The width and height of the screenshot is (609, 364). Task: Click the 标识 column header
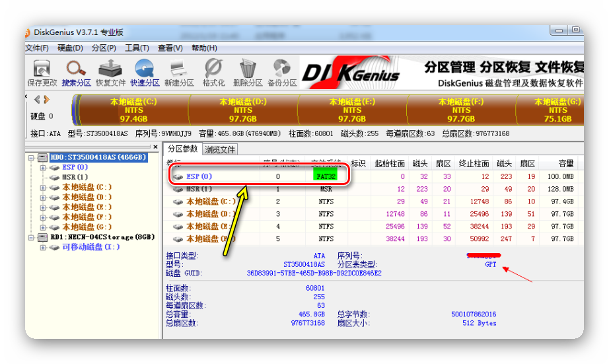[358, 164]
